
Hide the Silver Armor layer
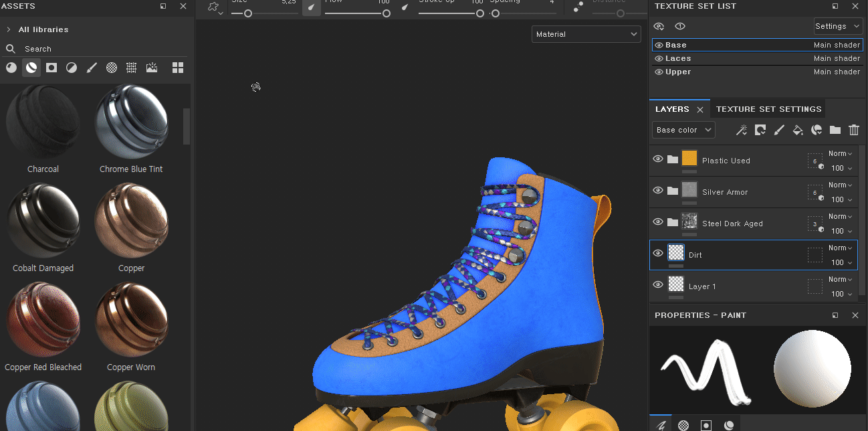[658, 191]
